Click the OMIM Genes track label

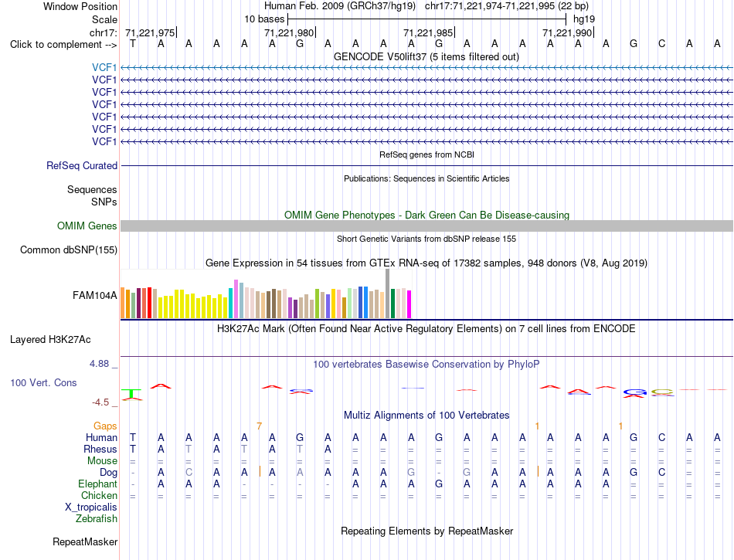pyautogui.click(x=87, y=226)
